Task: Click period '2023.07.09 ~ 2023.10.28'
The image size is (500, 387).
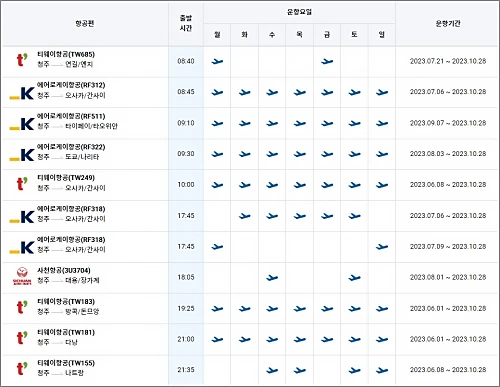Action: pyautogui.click(x=448, y=246)
